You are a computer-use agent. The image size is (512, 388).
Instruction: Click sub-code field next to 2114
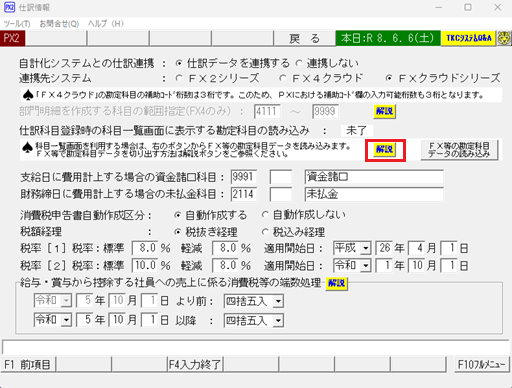click(281, 194)
